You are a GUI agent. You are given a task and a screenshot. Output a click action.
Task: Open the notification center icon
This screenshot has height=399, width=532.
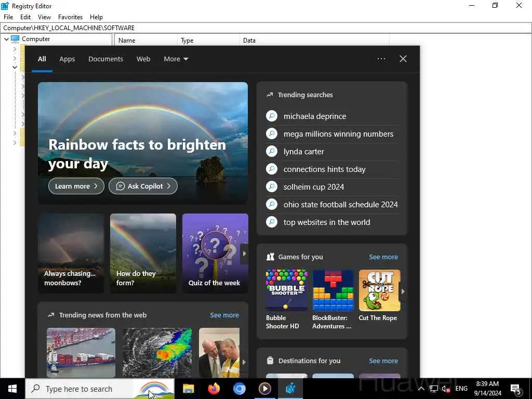516,389
